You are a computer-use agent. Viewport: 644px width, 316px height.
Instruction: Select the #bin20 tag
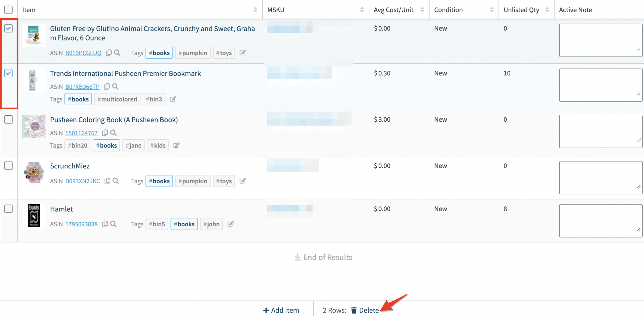pyautogui.click(x=78, y=145)
